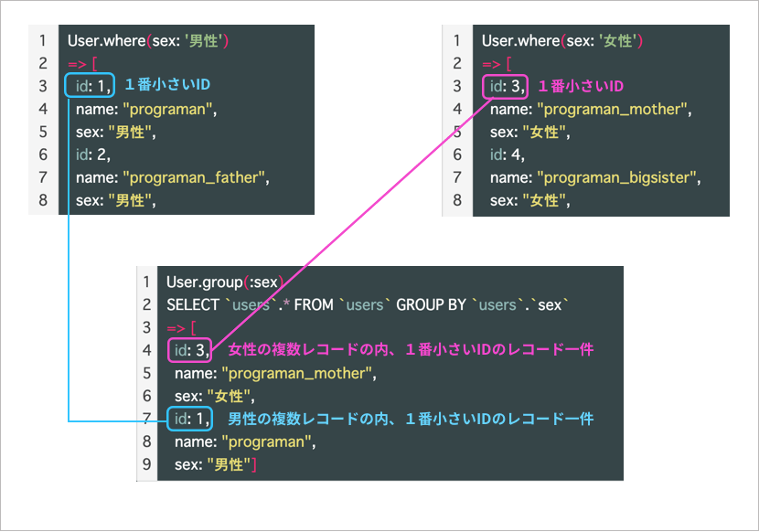Click id: 4, in the 女性 where block
Image resolution: width=759 pixels, height=532 pixels.
(508, 154)
